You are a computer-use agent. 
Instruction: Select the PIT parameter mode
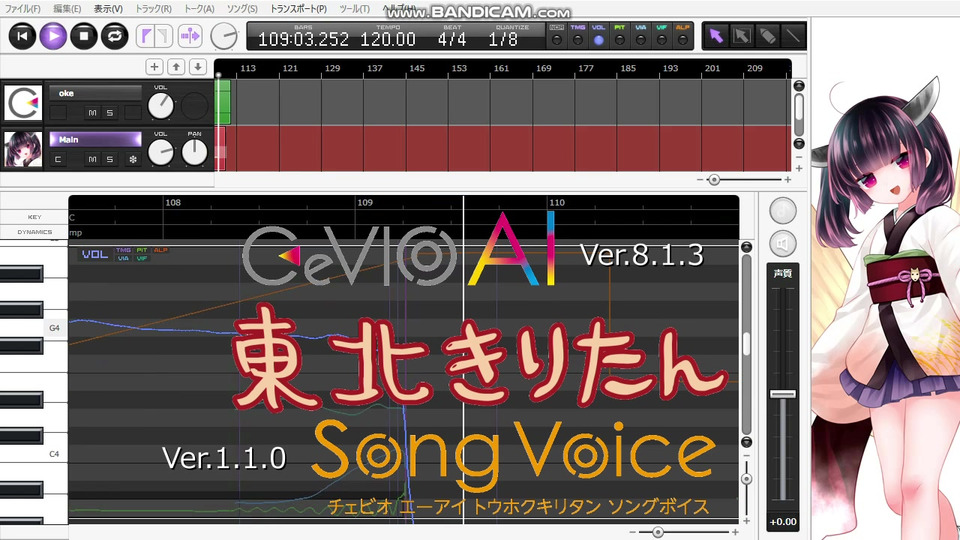pos(620,36)
